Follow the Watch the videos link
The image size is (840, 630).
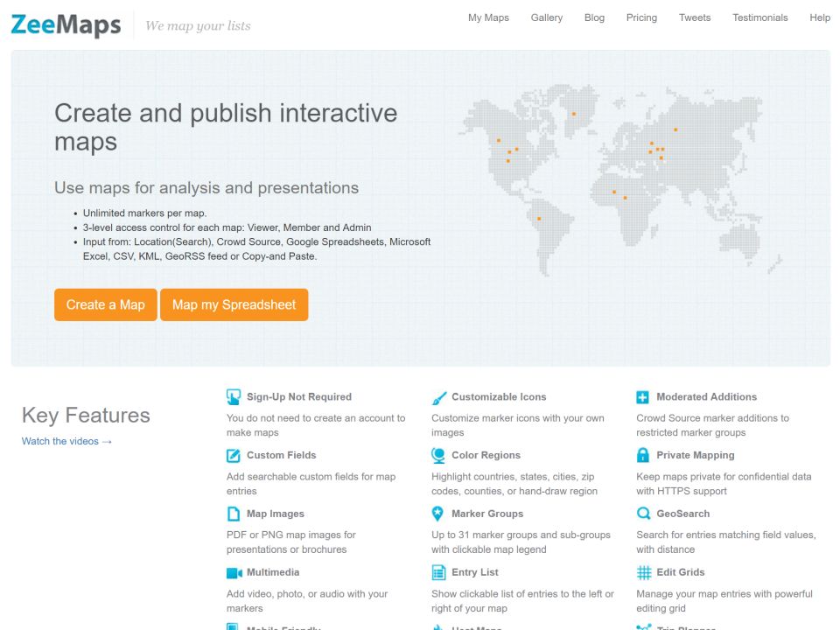coord(66,441)
